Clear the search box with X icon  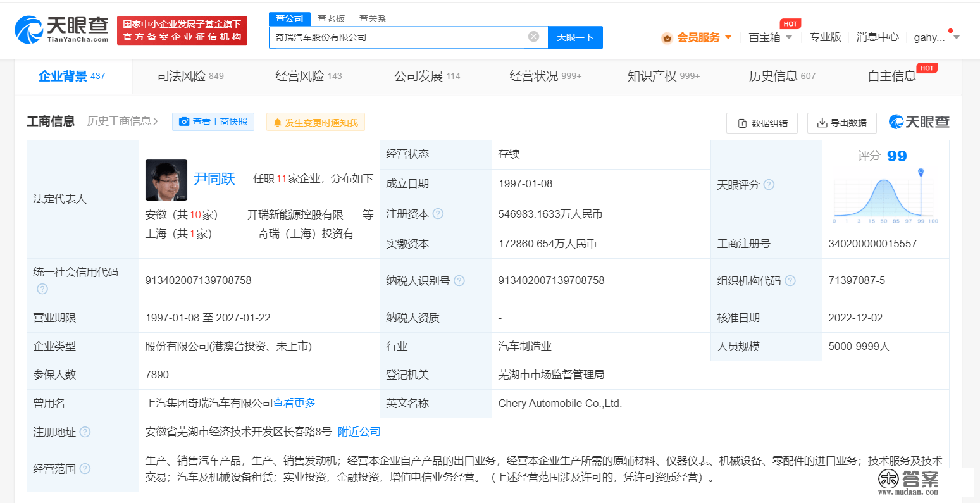tap(533, 37)
